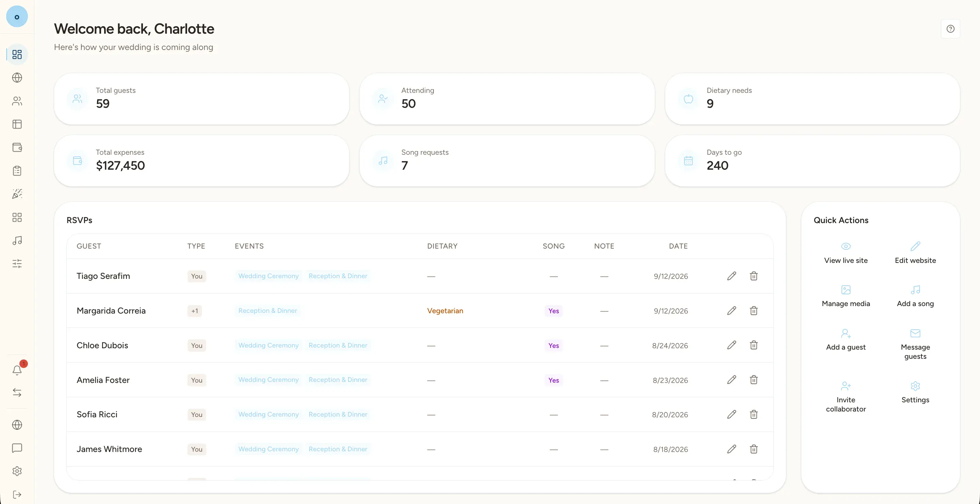This screenshot has height=504, width=980.
Task: Open the dashboard icon in sidebar
Action: click(x=17, y=54)
